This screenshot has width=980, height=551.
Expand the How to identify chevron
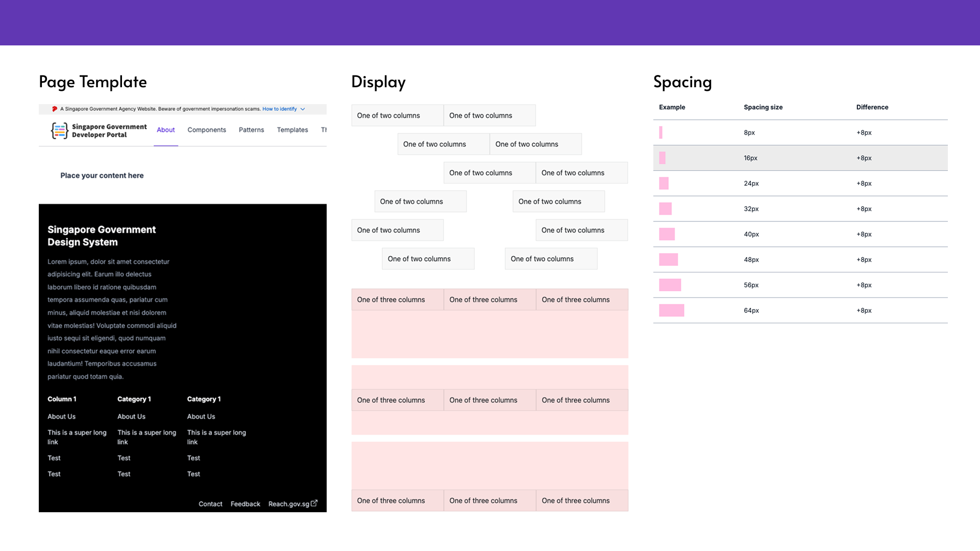click(303, 109)
